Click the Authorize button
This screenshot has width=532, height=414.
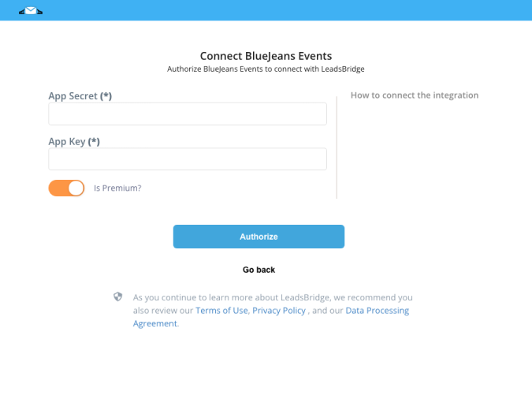[x=259, y=237]
